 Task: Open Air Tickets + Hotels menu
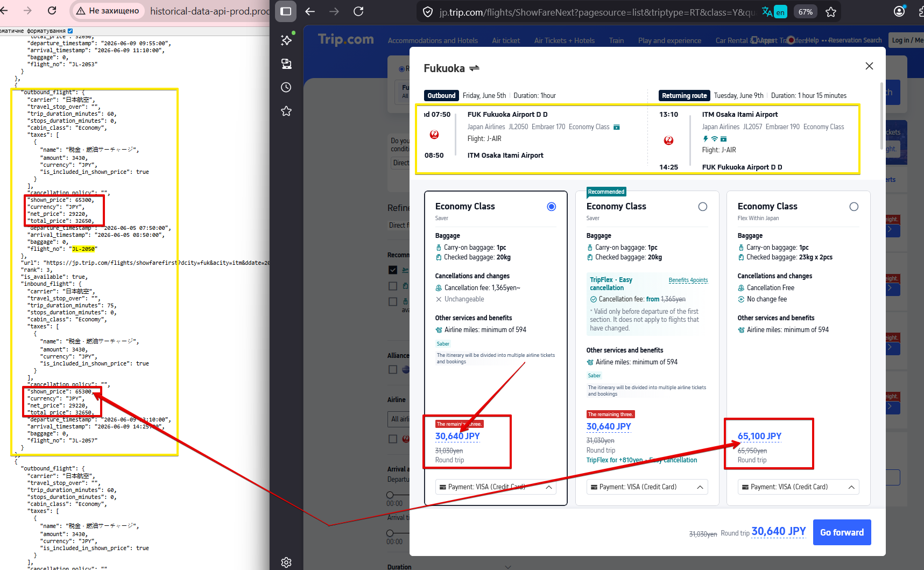[565, 40]
